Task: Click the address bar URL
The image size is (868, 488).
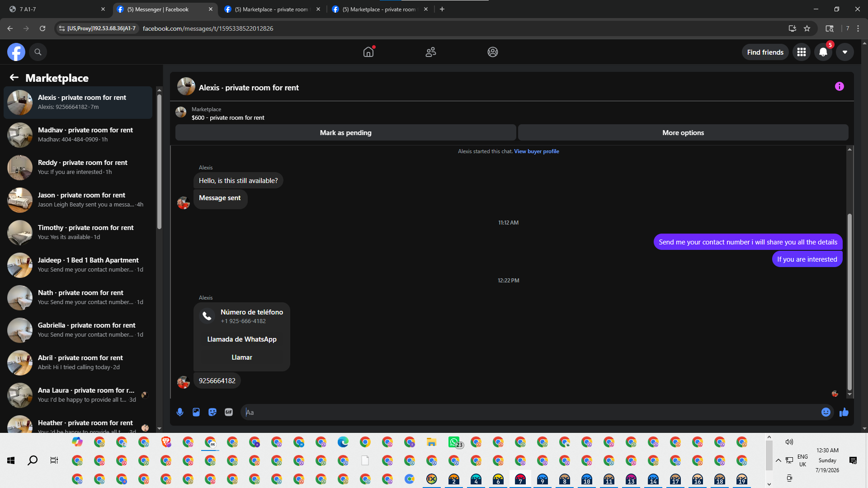Action: (x=208, y=28)
